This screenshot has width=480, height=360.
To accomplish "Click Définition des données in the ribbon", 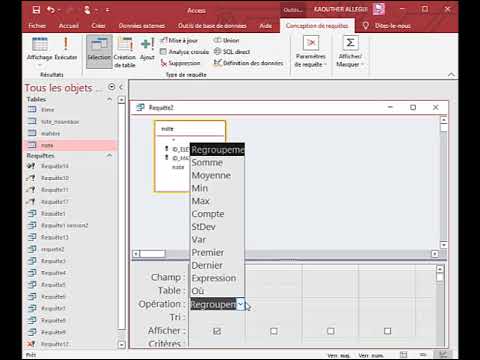I will pos(248,63).
